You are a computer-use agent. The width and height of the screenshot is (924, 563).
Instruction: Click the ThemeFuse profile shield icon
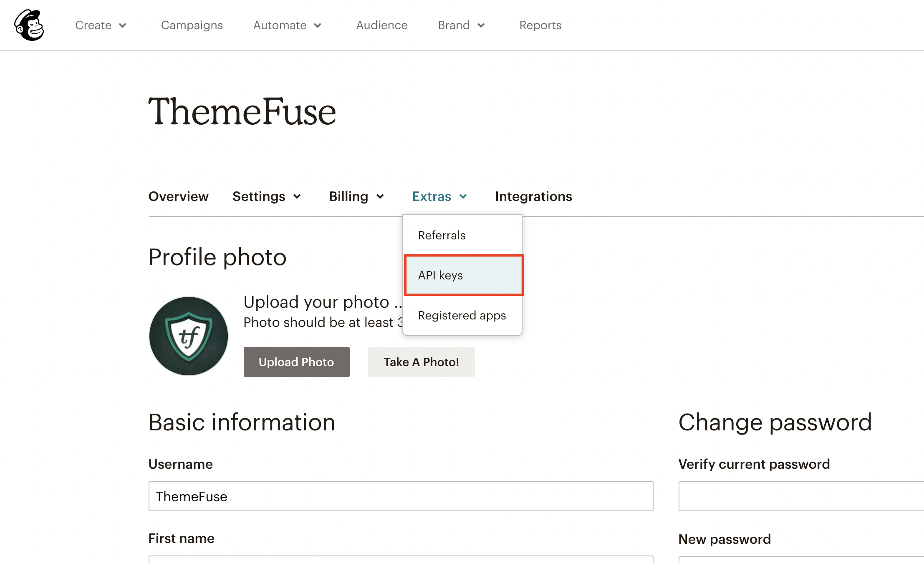click(188, 336)
